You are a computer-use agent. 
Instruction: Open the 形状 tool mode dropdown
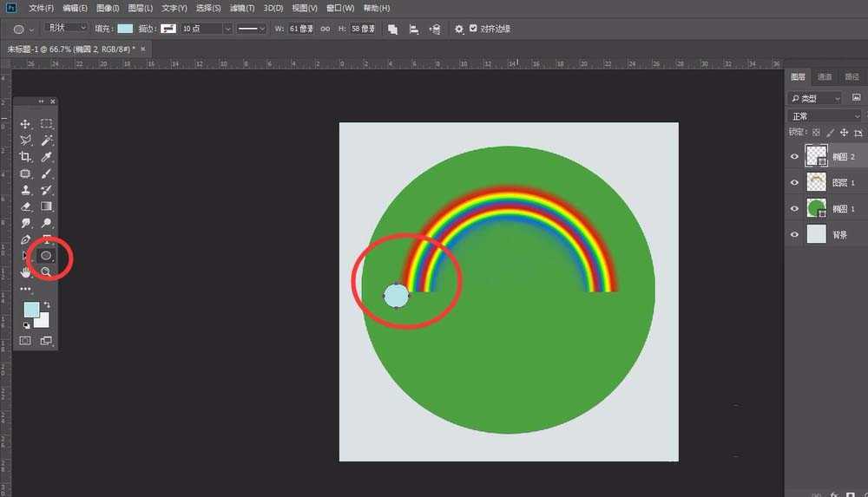66,29
